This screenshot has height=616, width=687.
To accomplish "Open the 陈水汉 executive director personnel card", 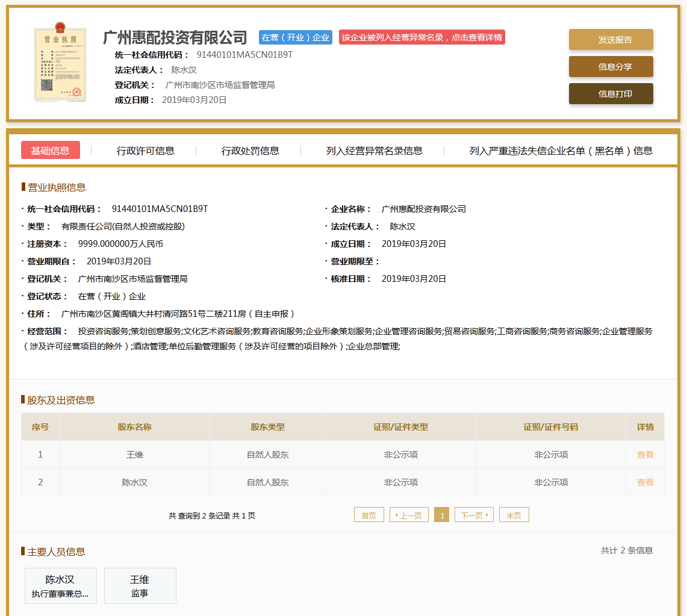I will [60, 586].
